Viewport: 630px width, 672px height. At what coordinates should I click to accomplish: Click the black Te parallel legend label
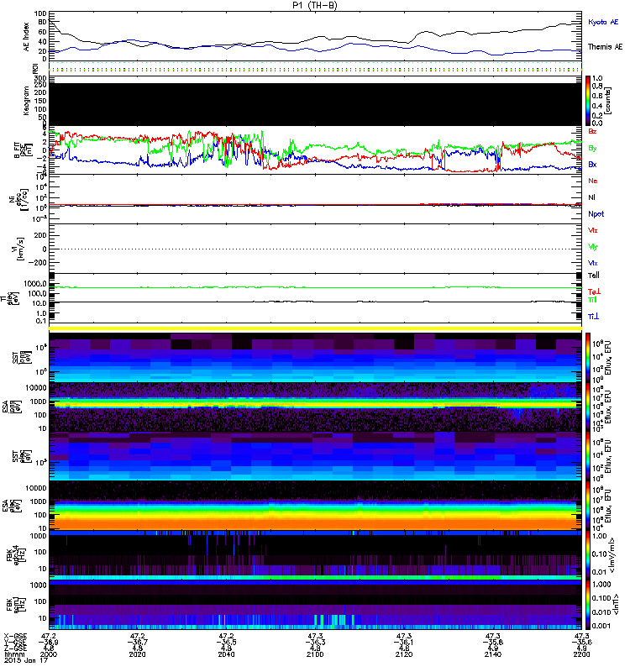pos(594,276)
